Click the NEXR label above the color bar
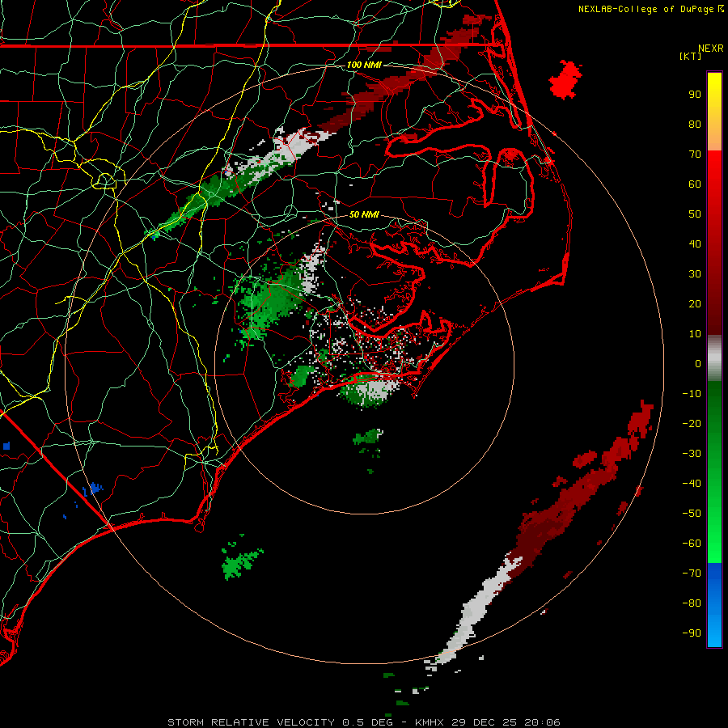Viewport: 728px width, 728px height. (x=711, y=49)
